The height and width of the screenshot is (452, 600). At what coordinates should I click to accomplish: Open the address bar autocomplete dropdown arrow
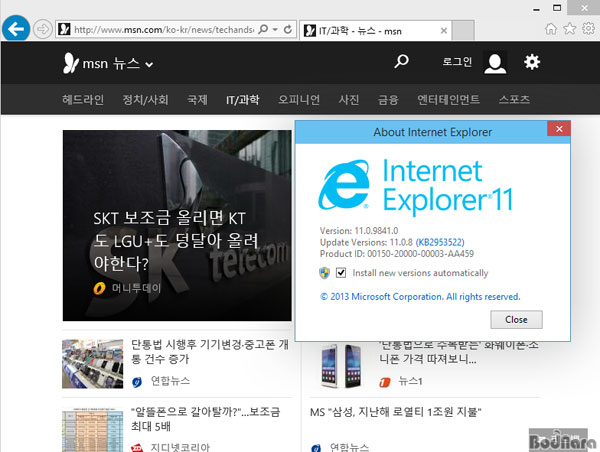point(275,29)
